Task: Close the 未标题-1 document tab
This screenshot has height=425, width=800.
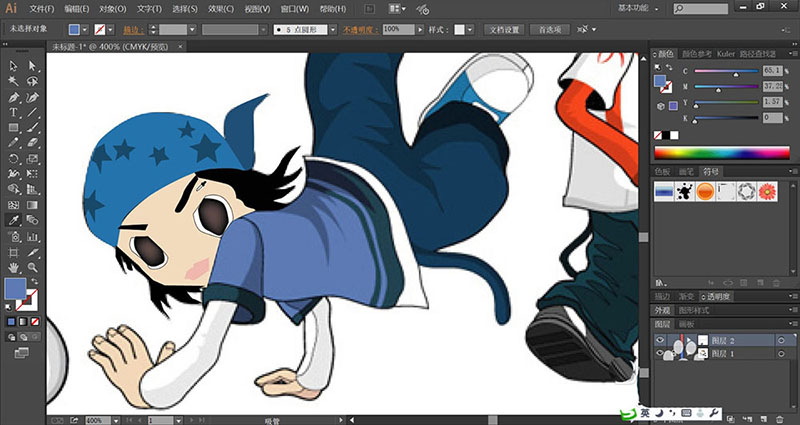Action: pyautogui.click(x=180, y=47)
